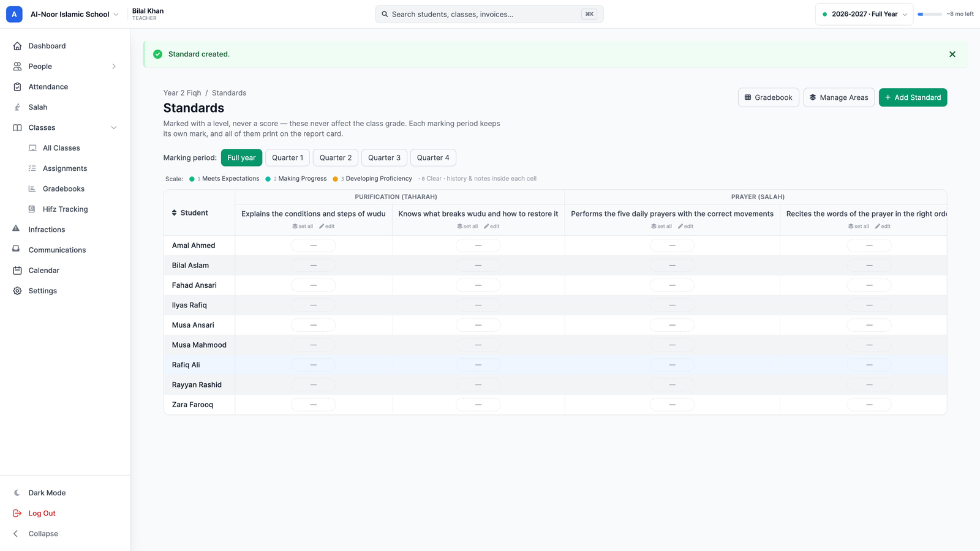
Task: Select the Quarter 2 marking period
Action: 336,158
